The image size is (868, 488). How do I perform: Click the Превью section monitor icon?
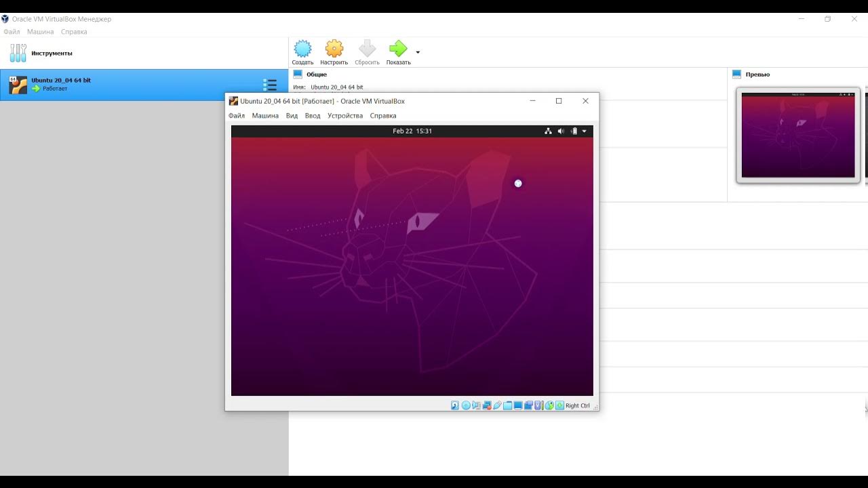737,74
